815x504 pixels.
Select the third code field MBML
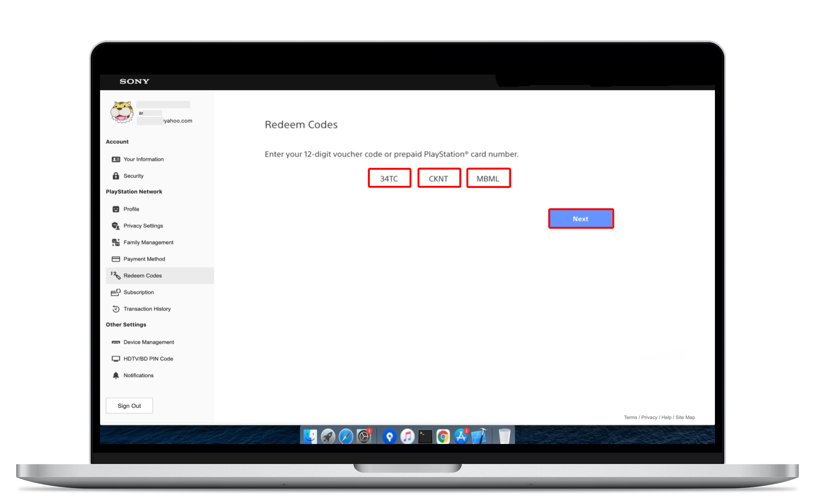pyautogui.click(x=488, y=178)
